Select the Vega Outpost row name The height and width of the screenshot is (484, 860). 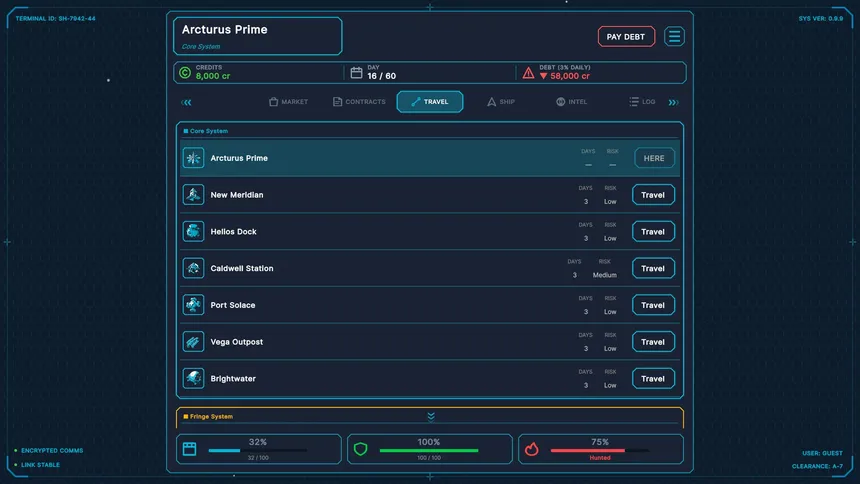click(x=237, y=342)
